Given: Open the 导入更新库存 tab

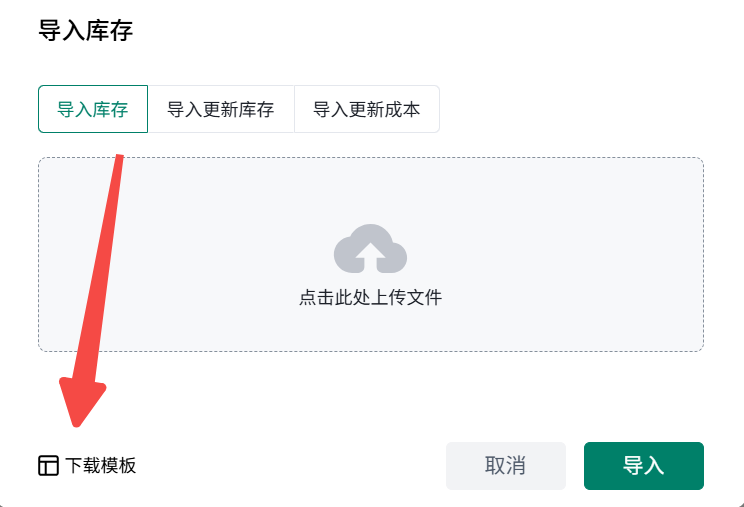Looking at the screenshot, I should pos(220,109).
